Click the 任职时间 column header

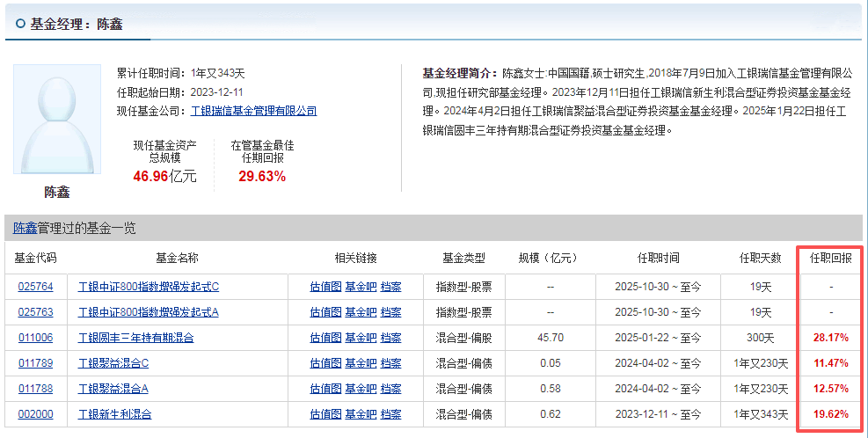pyautogui.click(x=658, y=258)
